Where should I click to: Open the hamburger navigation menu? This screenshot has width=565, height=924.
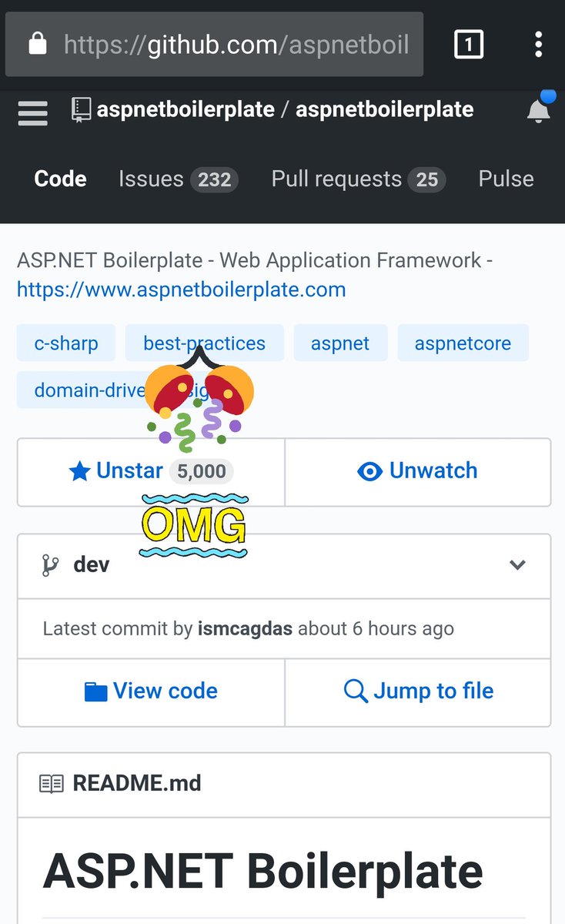(x=33, y=112)
